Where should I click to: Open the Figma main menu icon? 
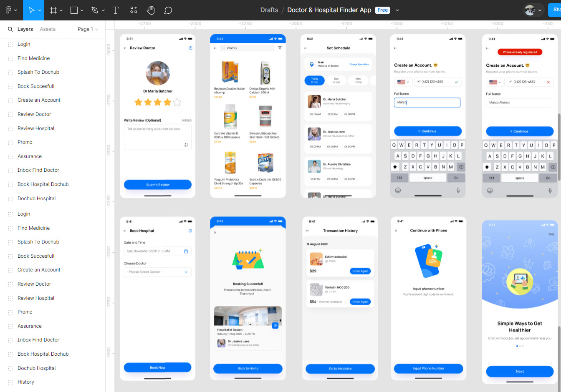9,10
